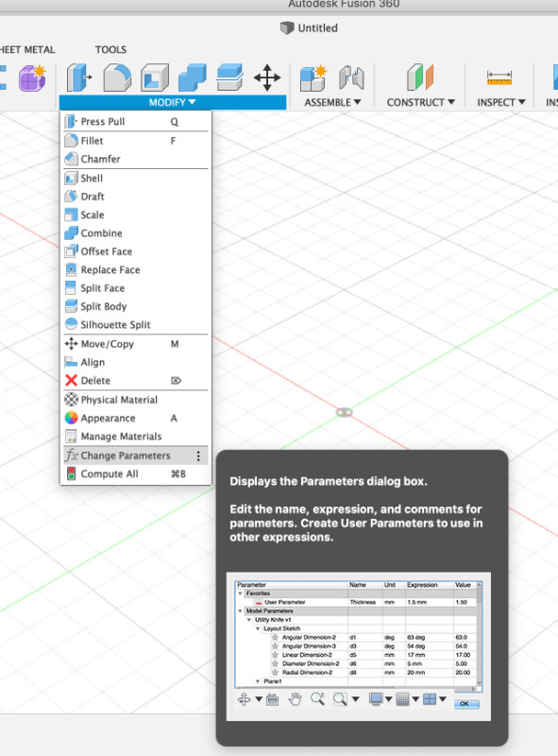Open the MODIFY dropdown menu
This screenshot has height=756, width=558.
(172, 102)
